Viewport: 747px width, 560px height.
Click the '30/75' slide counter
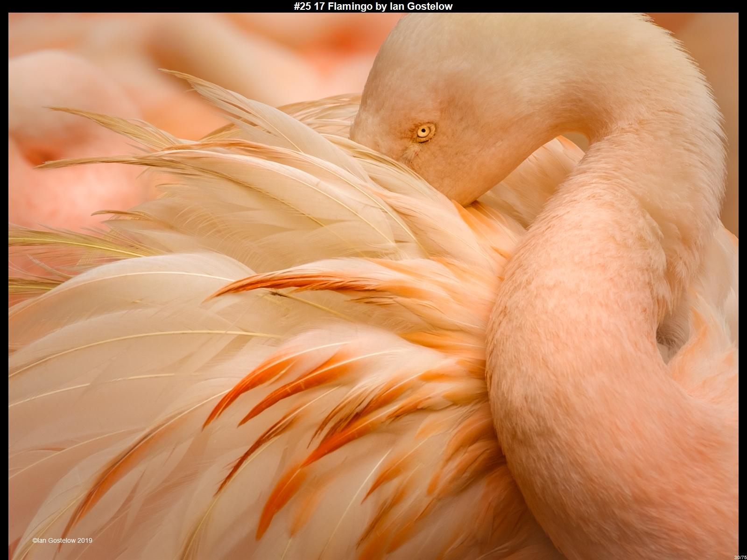click(740, 557)
